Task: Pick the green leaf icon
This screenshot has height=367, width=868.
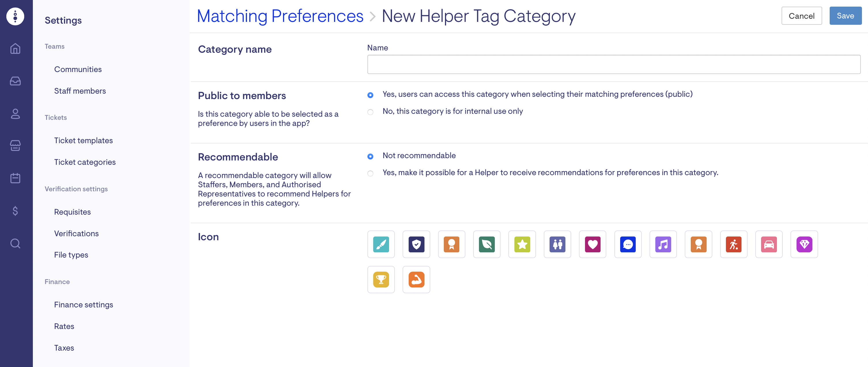Action: coord(486,244)
